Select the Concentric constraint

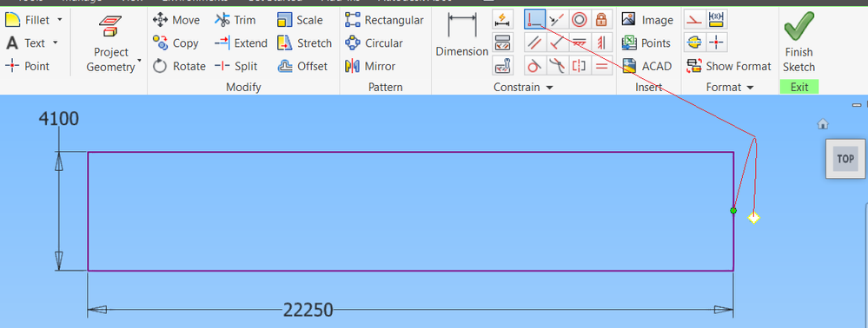point(580,20)
